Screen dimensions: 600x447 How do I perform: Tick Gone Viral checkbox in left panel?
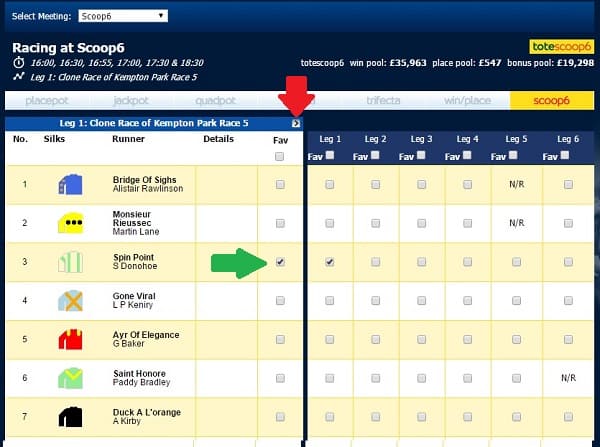280,300
